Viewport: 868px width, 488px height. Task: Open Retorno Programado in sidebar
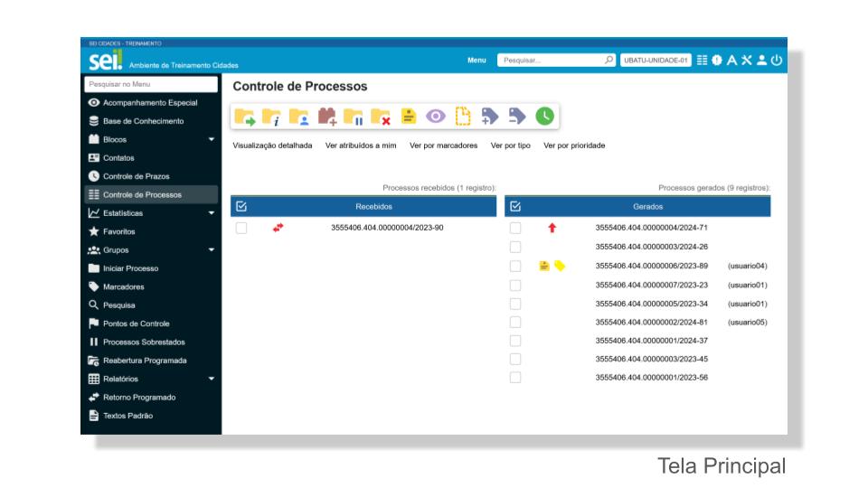click(151, 398)
